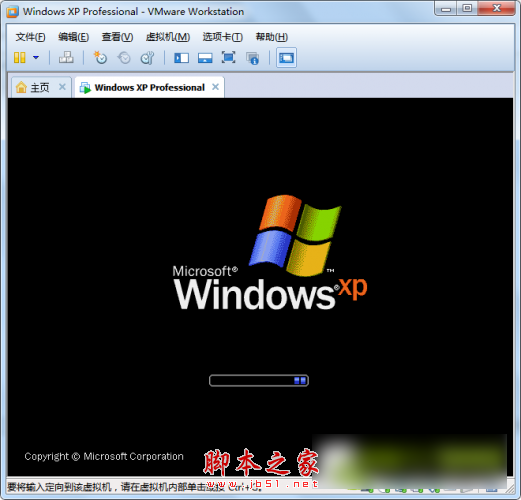Open the 虚拟机(M) menu
Screen dimensions: 521x500
(x=168, y=37)
